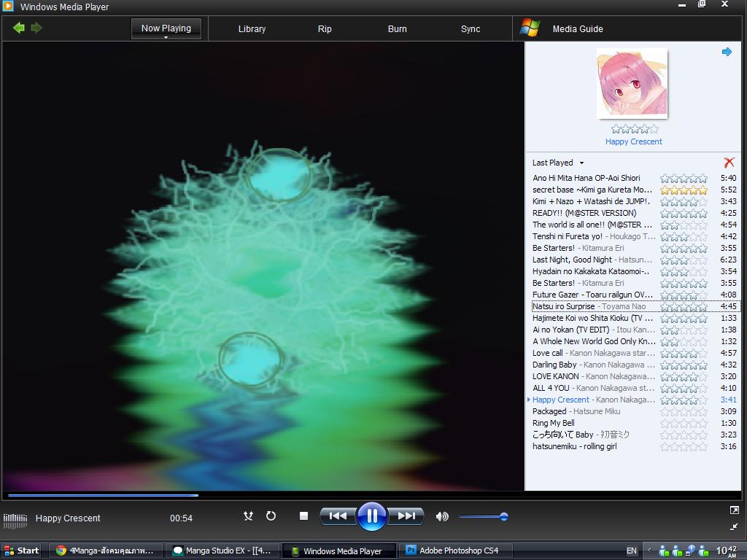Click the 10:42 taskbar clock
This screenshot has width=747, height=560.
pyautogui.click(x=727, y=551)
